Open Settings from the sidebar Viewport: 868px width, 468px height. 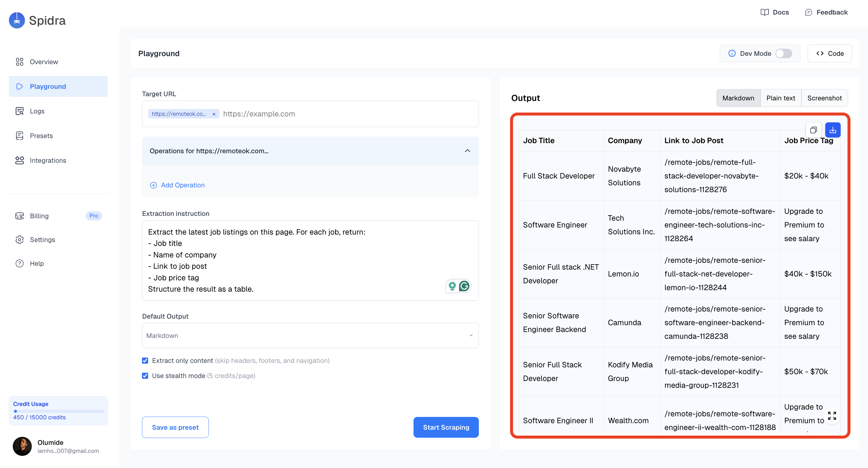pos(42,240)
